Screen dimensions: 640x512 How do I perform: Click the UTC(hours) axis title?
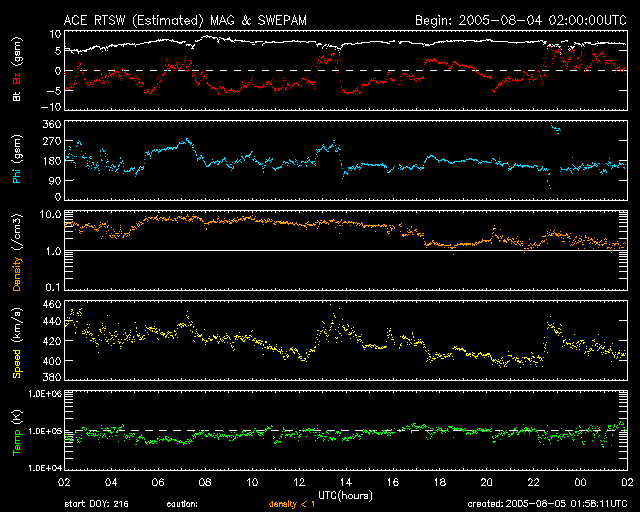coord(345,496)
